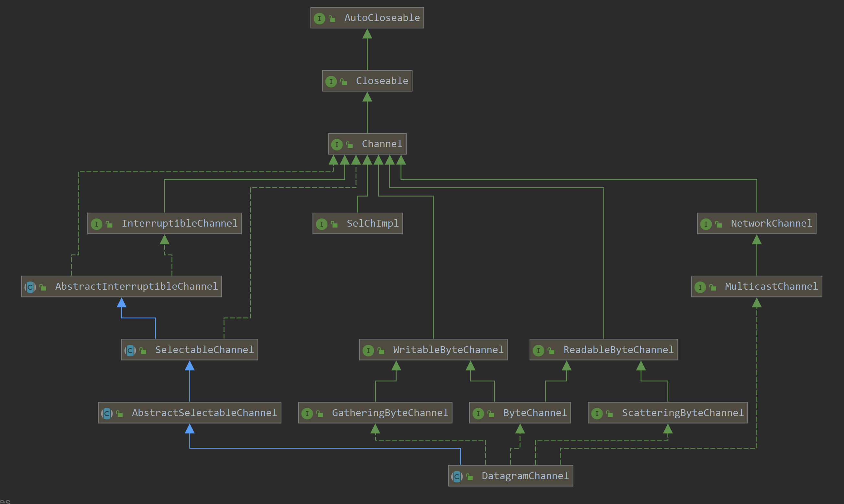Click the class icon on DatagramChannel node
Viewport: 844px width, 504px height.
coord(457,477)
